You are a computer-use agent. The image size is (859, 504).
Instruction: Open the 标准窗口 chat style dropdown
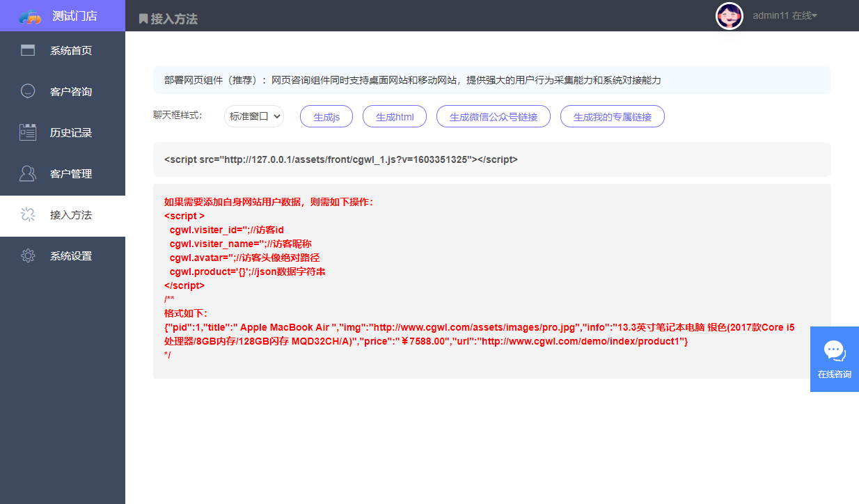[x=254, y=116]
